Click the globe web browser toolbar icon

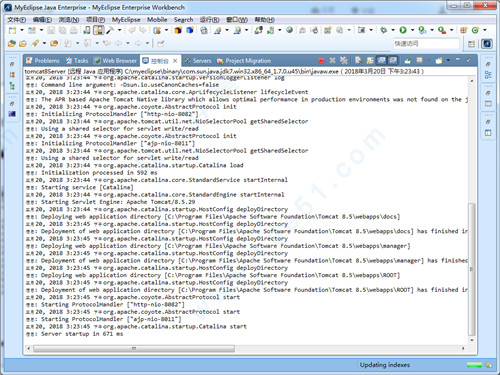[289, 30]
